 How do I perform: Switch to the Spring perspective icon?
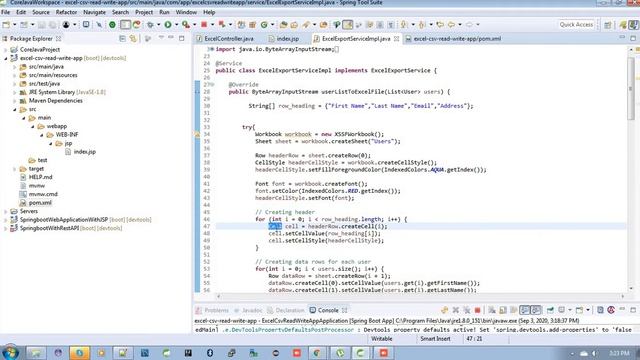[622, 24]
